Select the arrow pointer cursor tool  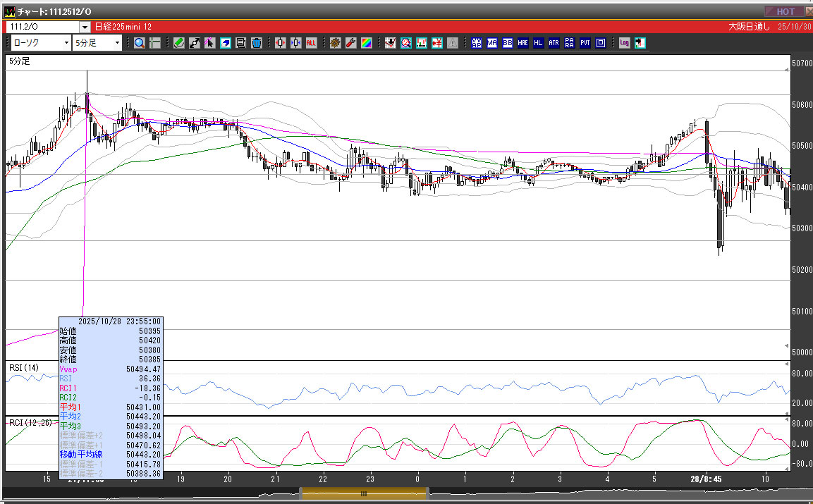pos(209,43)
